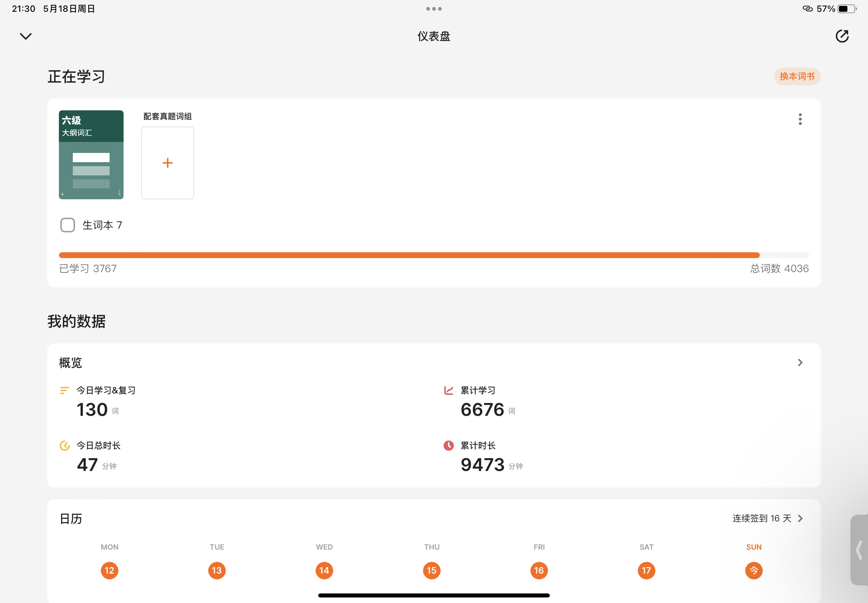This screenshot has height=603, width=868.
Task: Tap the share icon at top right
Action: [x=842, y=36]
